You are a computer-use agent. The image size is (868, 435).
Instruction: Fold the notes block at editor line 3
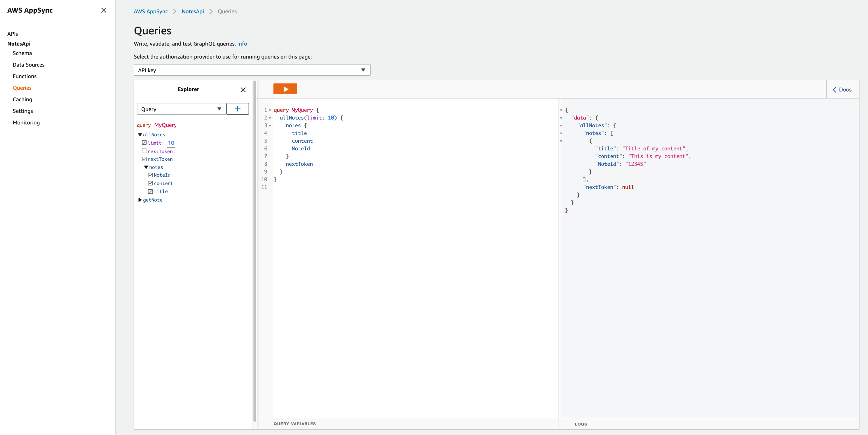270,126
